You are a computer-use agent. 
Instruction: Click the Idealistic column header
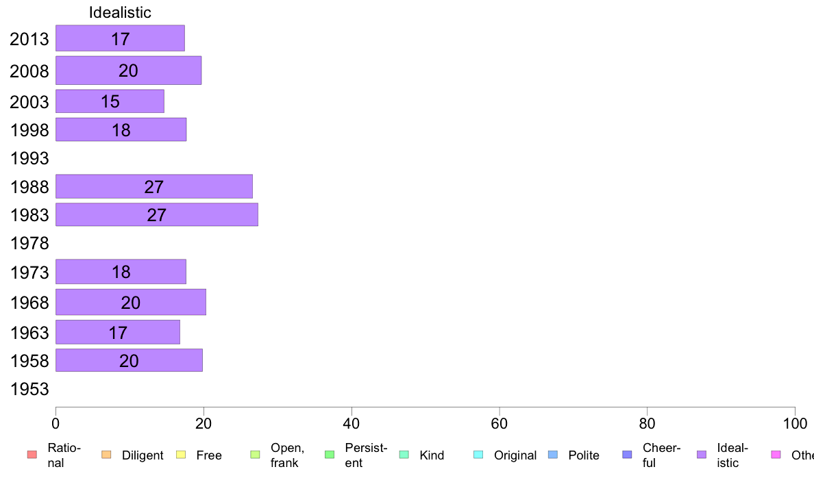click(120, 12)
